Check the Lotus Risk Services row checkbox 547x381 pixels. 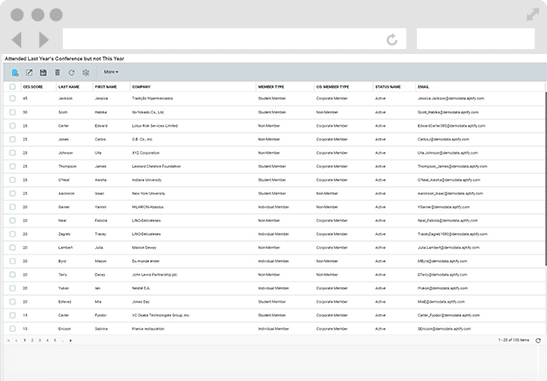tap(13, 126)
